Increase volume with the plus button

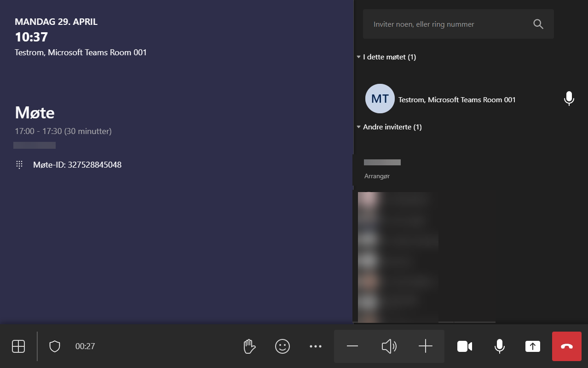coord(426,346)
